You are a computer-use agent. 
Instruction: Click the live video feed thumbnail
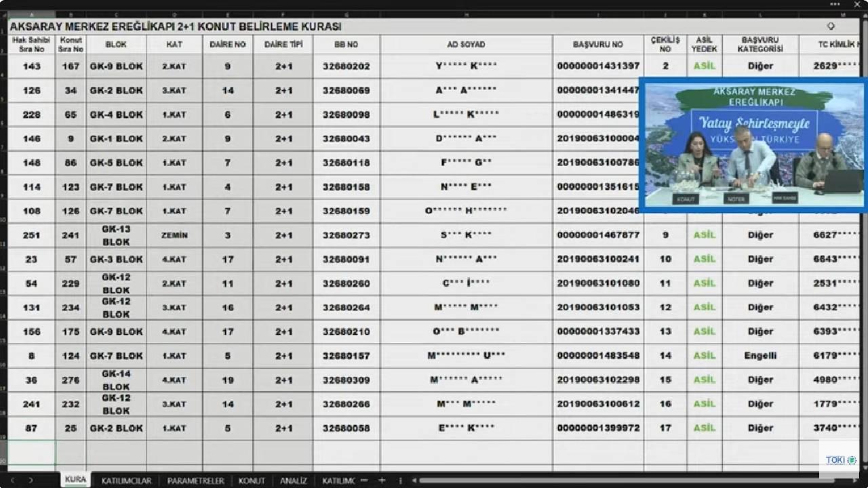[x=753, y=146]
